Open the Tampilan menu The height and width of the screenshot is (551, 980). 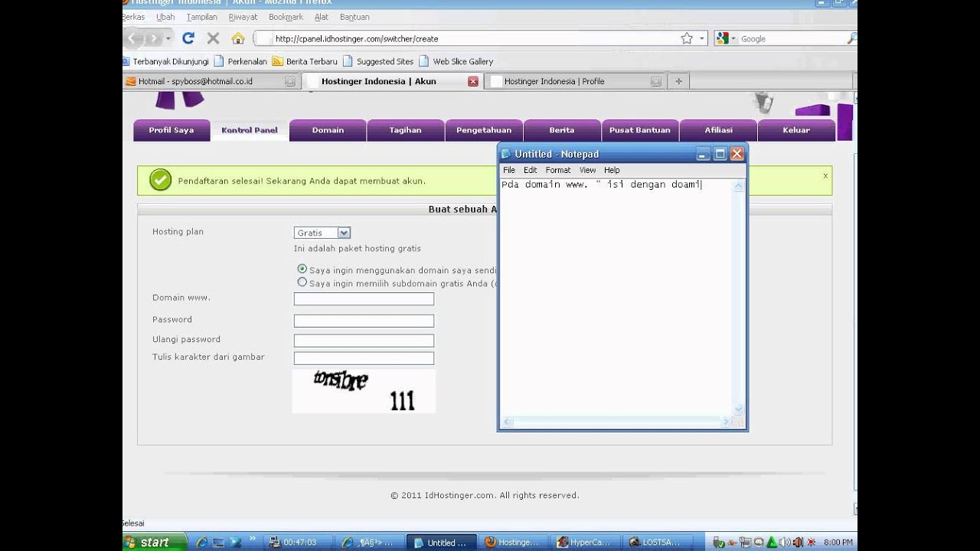pos(202,17)
